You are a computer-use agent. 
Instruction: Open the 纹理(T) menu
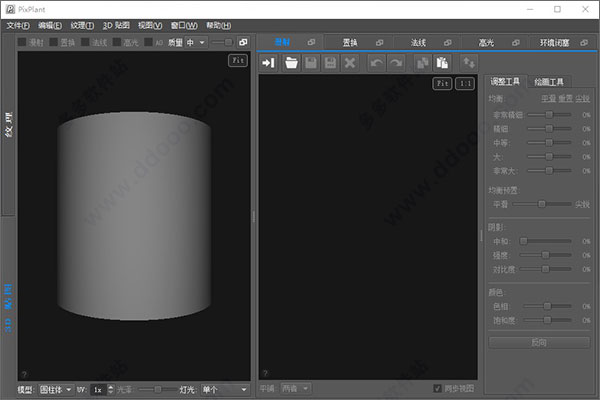point(82,26)
